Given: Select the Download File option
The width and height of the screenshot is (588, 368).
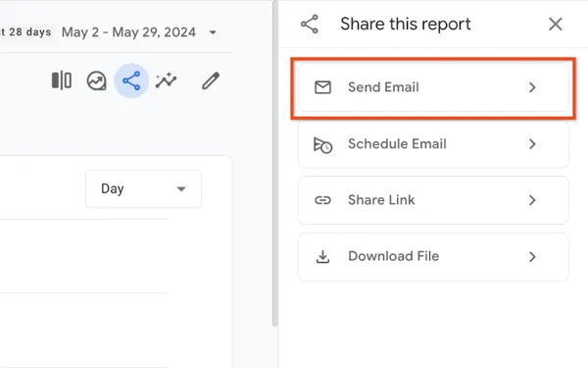Looking at the screenshot, I should (433, 257).
